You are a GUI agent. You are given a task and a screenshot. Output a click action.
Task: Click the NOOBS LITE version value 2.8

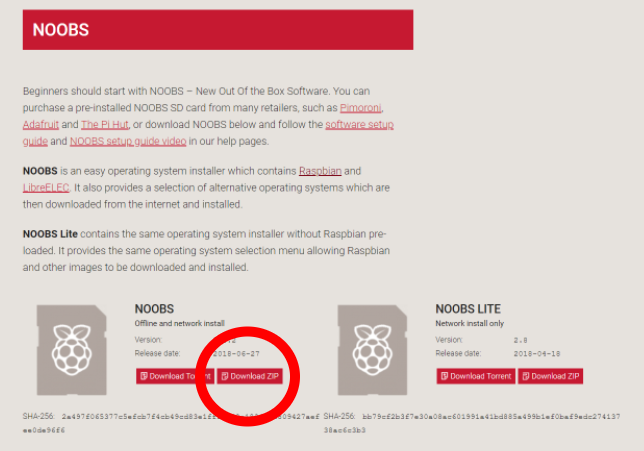tap(520, 340)
